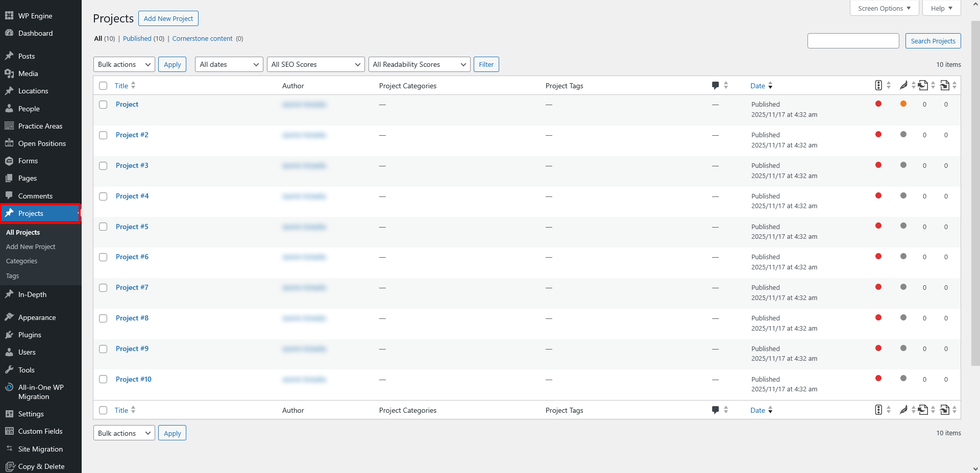The image size is (980, 473).
Task: Open the All-in-One WP Migration menu
Action: (x=40, y=392)
